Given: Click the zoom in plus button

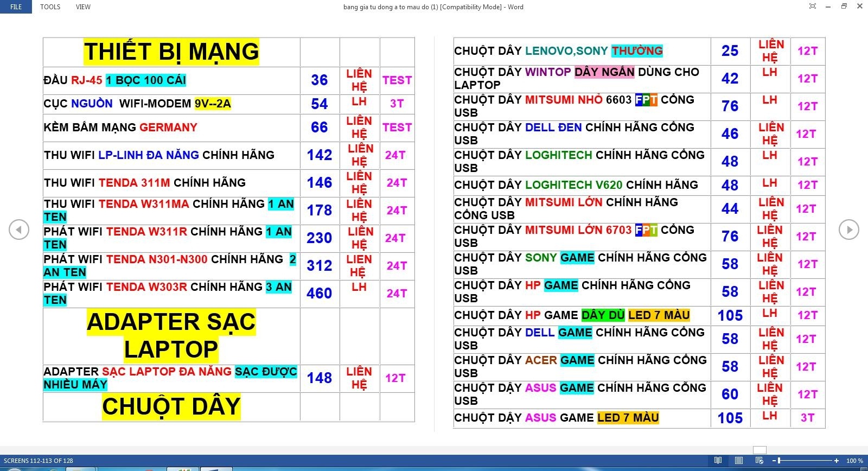Looking at the screenshot, I should click(837, 461).
